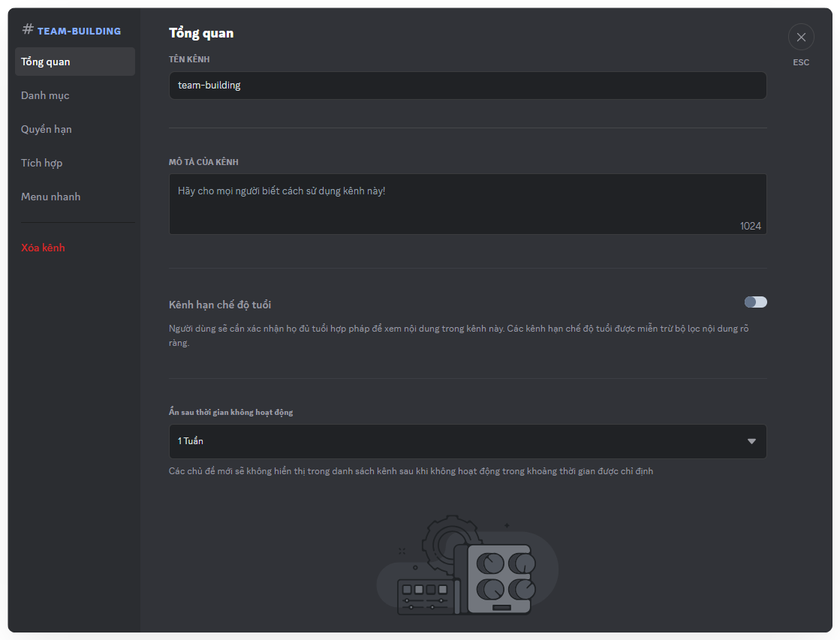Go to the Quyền hạn tab
Image resolution: width=840 pixels, height=640 pixels.
(x=47, y=129)
